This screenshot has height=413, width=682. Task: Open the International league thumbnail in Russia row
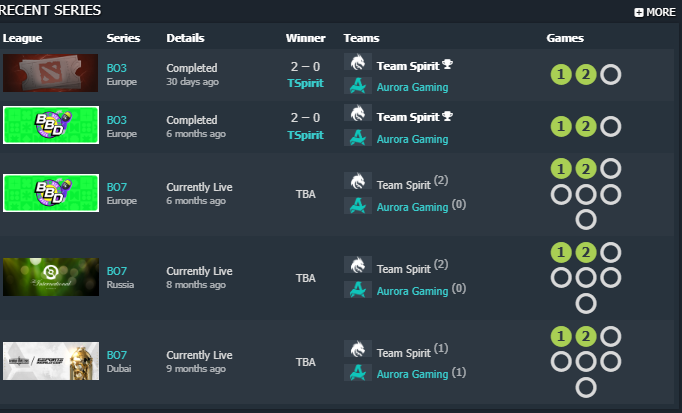tap(50, 276)
